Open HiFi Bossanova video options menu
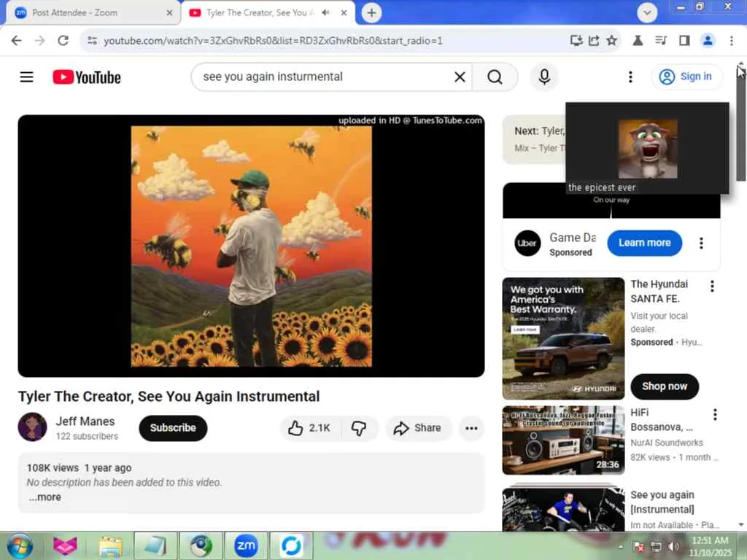The width and height of the screenshot is (747, 560). pyautogui.click(x=715, y=414)
